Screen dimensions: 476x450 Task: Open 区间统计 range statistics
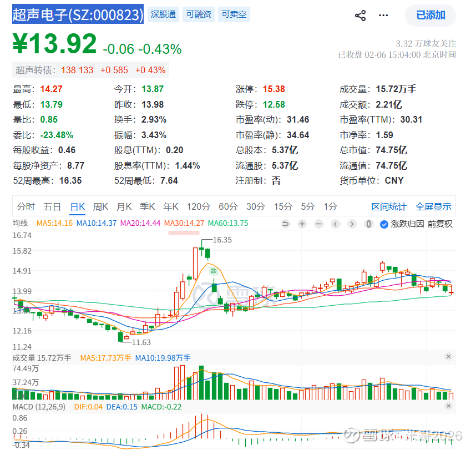[389, 207]
